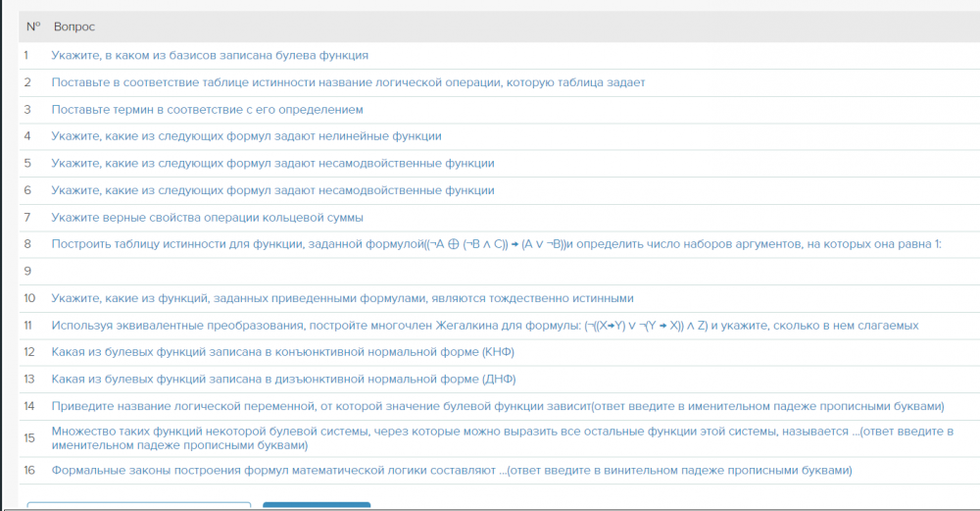Open question 3 matching term with definition
The width and height of the screenshot is (980, 511).
pos(207,110)
